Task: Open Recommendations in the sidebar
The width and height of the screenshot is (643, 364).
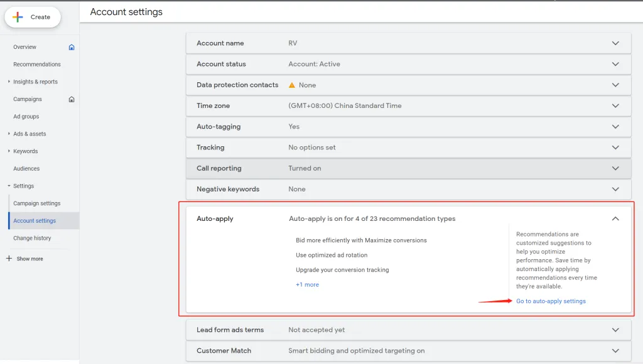Action: tap(37, 65)
